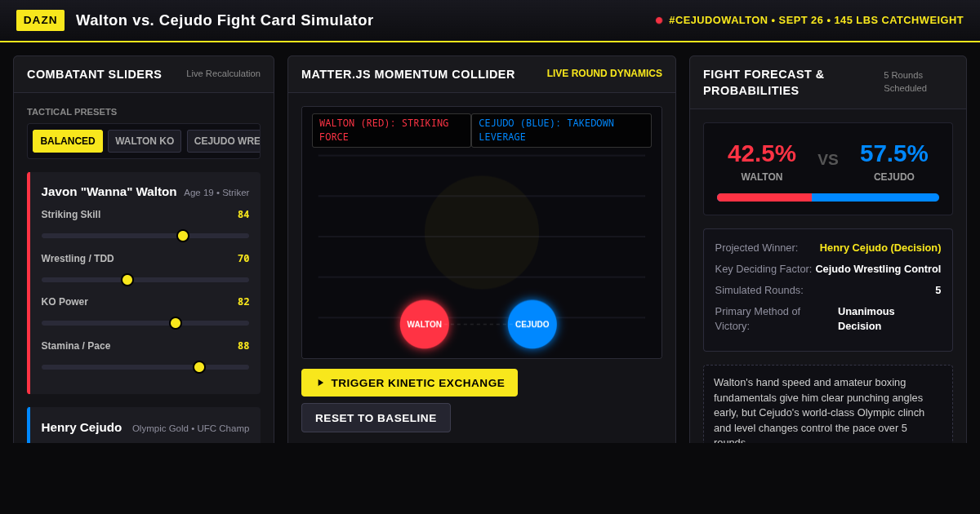The width and height of the screenshot is (980, 514).
Task: Click the Unanimous Decision method value
Action: [x=866, y=319]
